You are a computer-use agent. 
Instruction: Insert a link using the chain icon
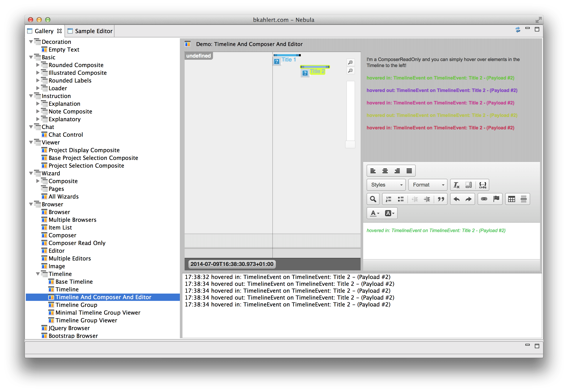(484, 199)
